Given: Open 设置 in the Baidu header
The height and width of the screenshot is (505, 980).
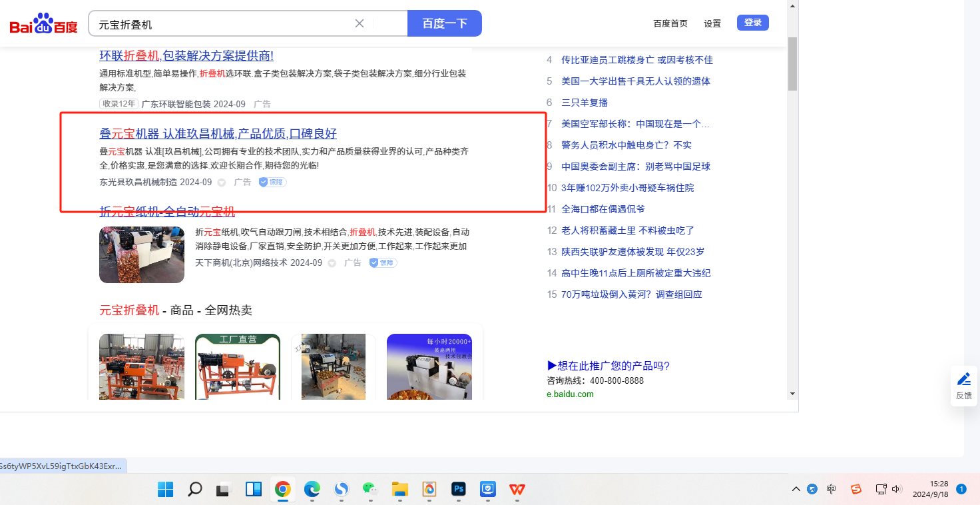Looking at the screenshot, I should (x=712, y=23).
